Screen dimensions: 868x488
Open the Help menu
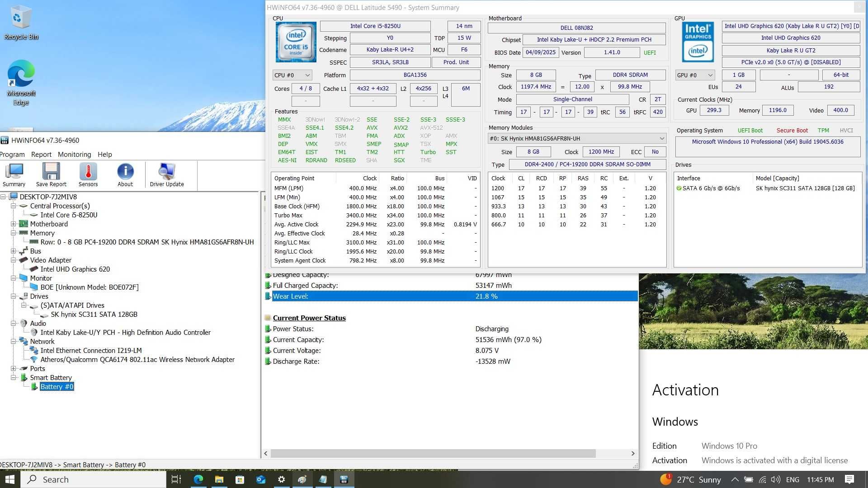point(105,155)
